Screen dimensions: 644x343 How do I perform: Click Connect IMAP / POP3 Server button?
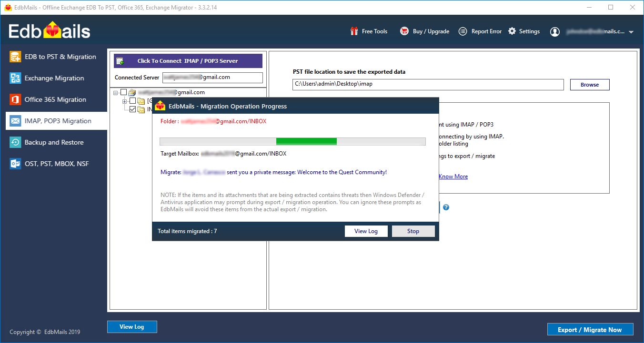[188, 61]
